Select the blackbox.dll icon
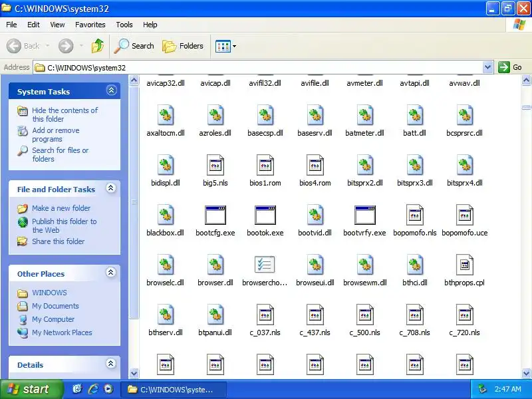 (166, 215)
